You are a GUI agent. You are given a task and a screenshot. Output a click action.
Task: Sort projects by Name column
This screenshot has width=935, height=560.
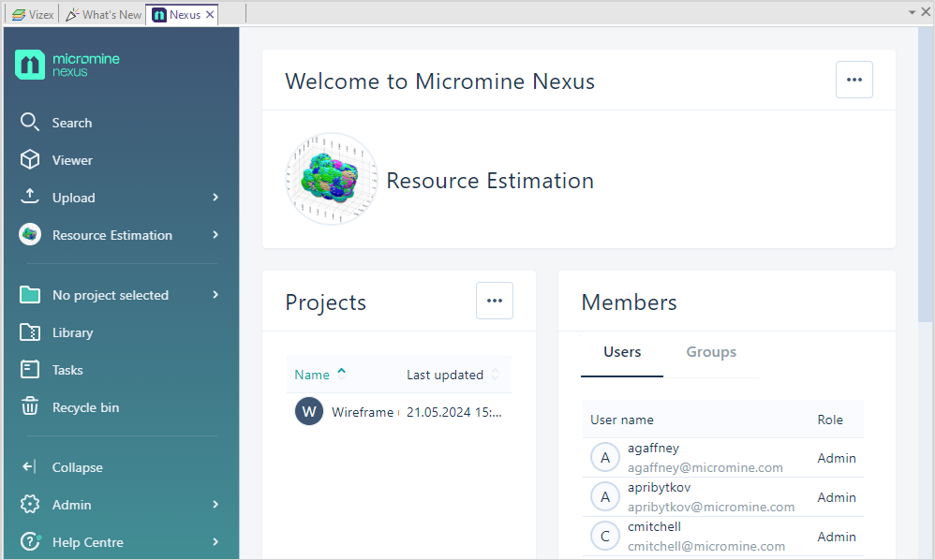(x=319, y=375)
